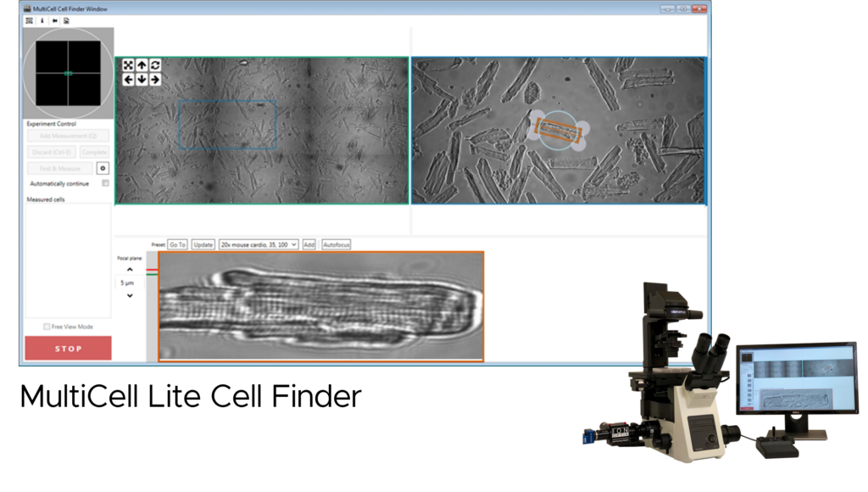
Task: Click the info icon in top toolbar
Action: (42, 20)
